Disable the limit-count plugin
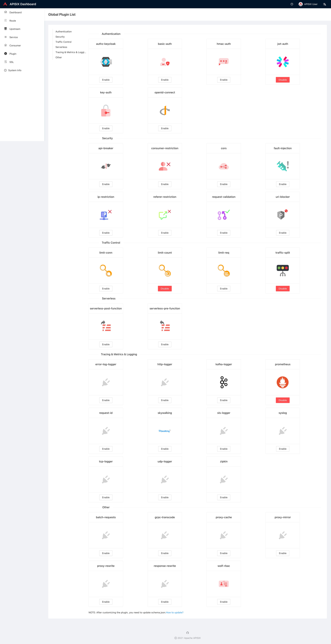 click(x=165, y=288)
